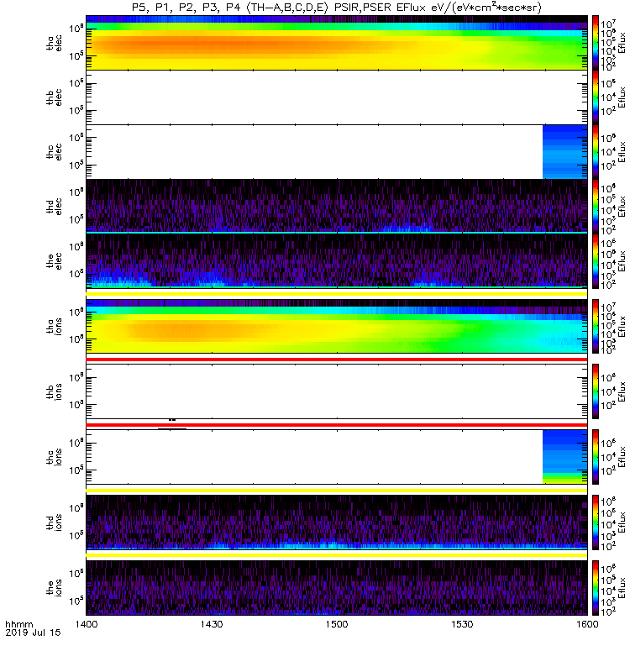Click the 'thb elec' panel axis label
This screenshot has width=630, height=672.
(54, 97)
